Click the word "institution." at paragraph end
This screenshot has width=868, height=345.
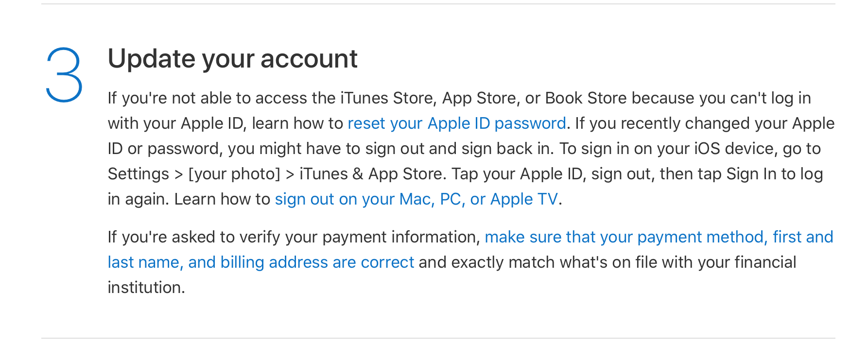[146, 288]
